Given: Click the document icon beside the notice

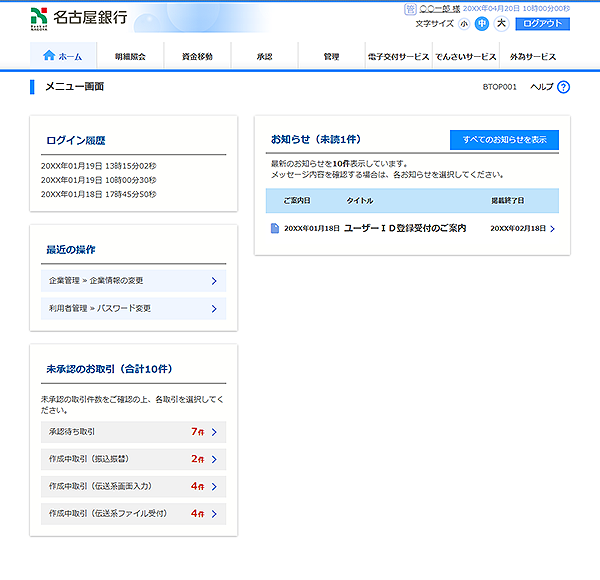Looking at the screenshot, I should pos(275,229).
